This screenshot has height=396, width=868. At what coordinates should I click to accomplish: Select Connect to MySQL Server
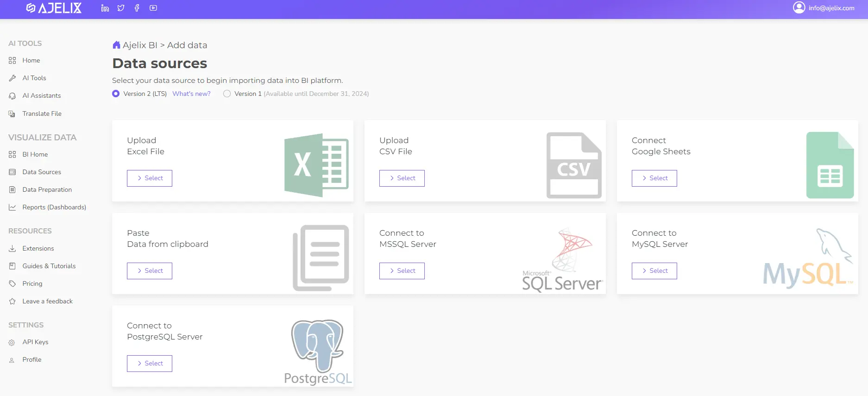click(x=654, y=271)
